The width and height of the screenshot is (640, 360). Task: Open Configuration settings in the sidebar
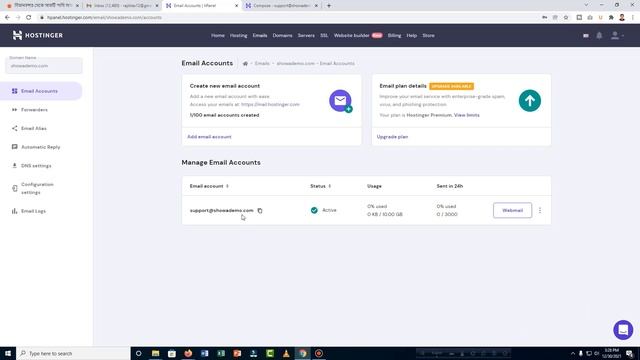37,188
